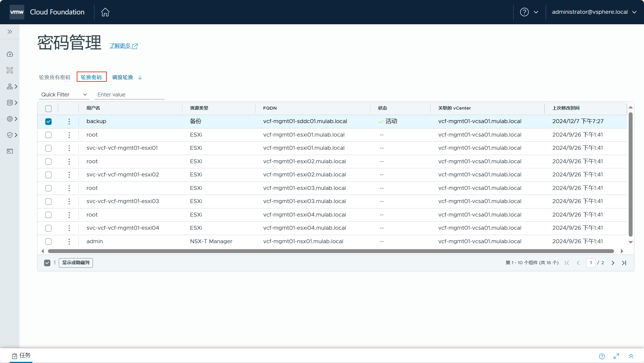
Task: Click the vmw logo
Action: click(x=17, y=12)
